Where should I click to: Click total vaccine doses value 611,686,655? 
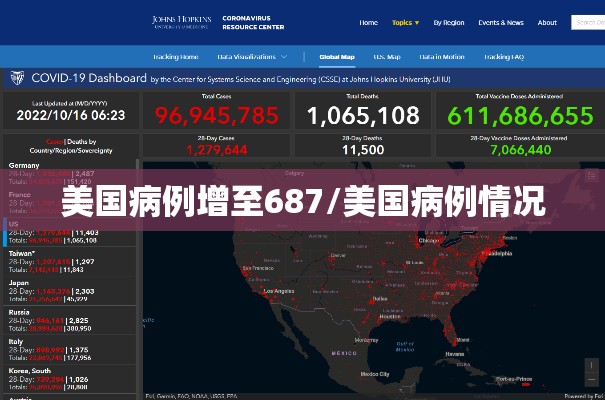tap(520, 115)
